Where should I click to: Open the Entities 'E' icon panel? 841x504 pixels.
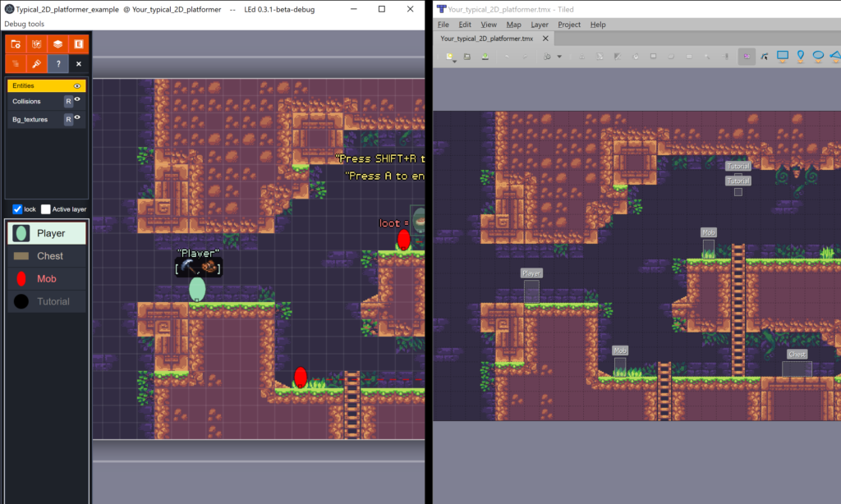coord(78,44)
